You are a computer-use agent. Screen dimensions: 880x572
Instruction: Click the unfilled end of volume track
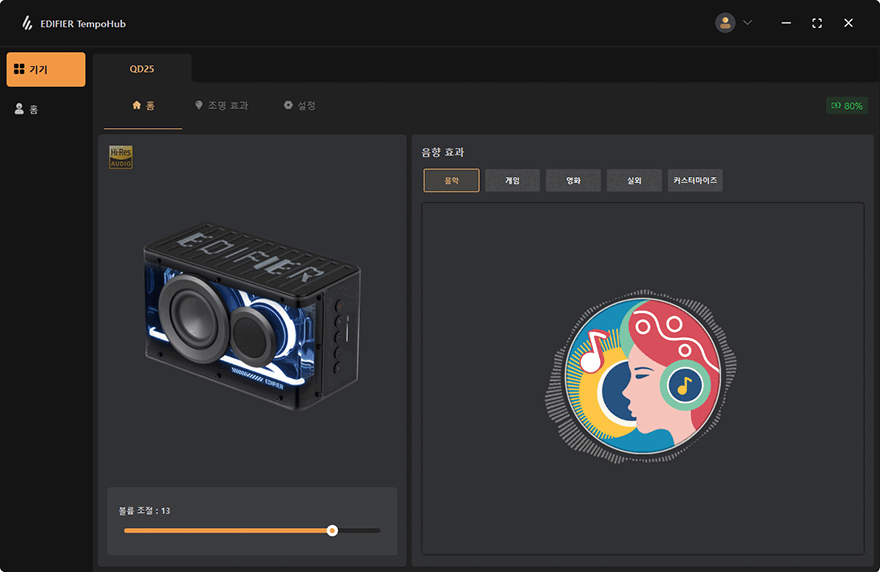(359, 530)
